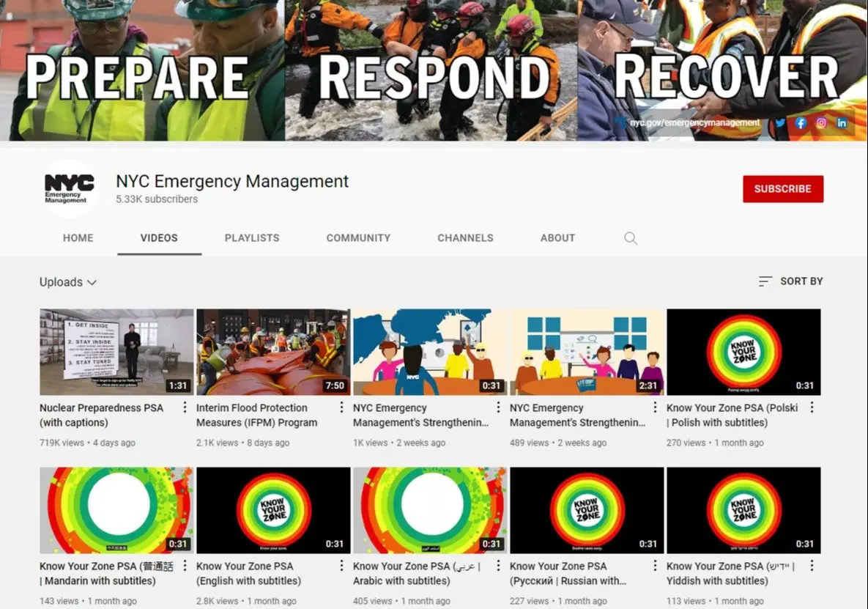Open options menu for 1K views Strengthening video
The height and width of the screenshot is (609, 868).
coord(498,407)
